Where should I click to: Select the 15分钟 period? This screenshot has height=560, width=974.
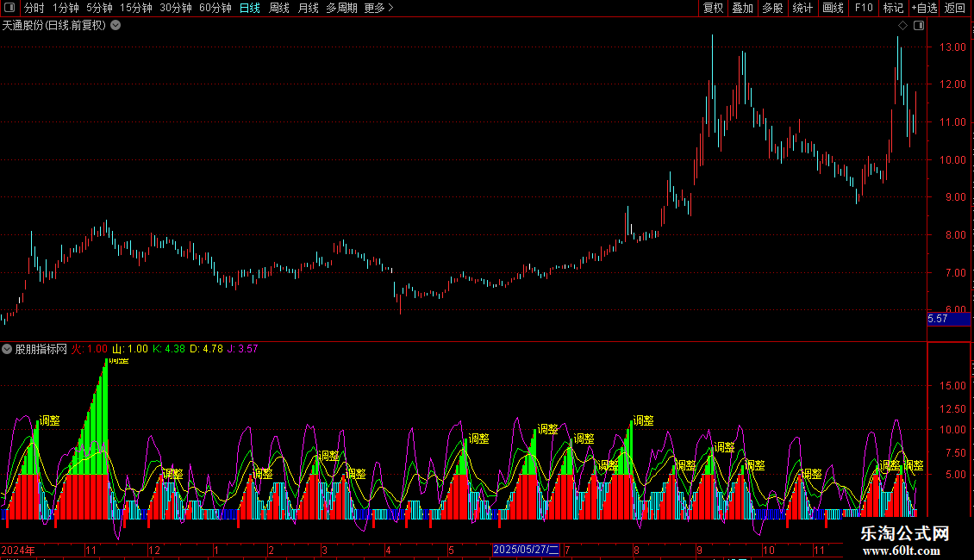[136, 8]
